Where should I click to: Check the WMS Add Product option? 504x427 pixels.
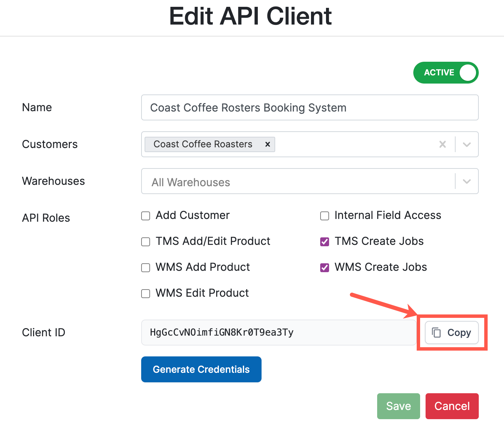[146, 267]
